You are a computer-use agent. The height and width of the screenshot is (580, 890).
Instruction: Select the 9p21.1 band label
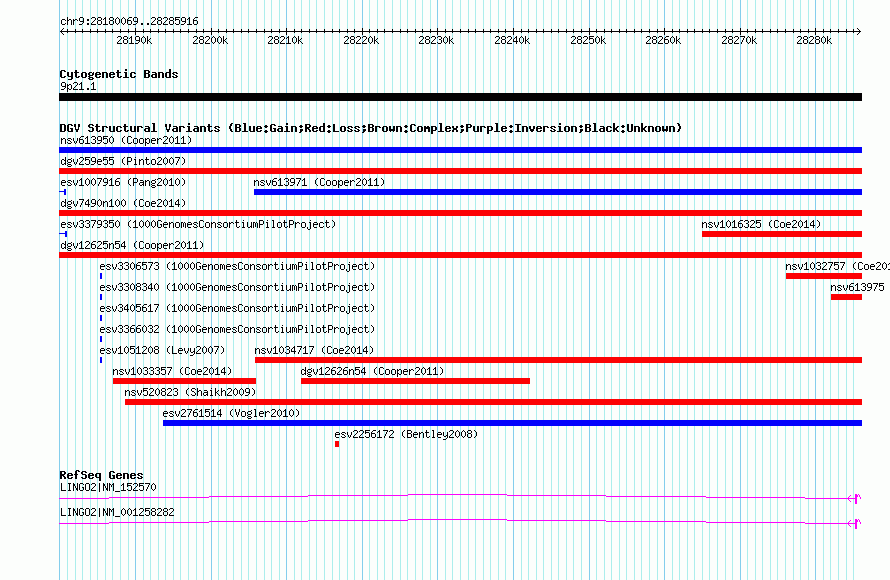(78, 86)
